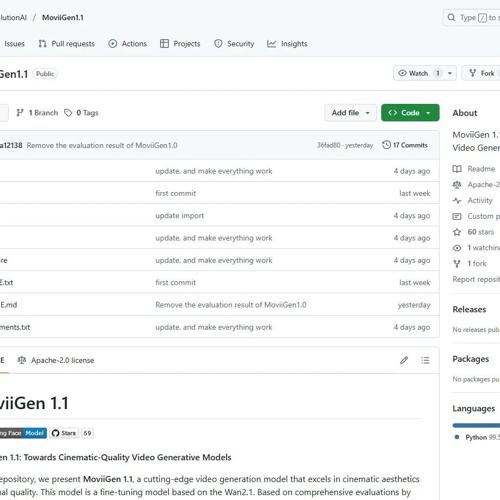Open the 17 Commits history link
500x500 pixels.
pos(405,145)
